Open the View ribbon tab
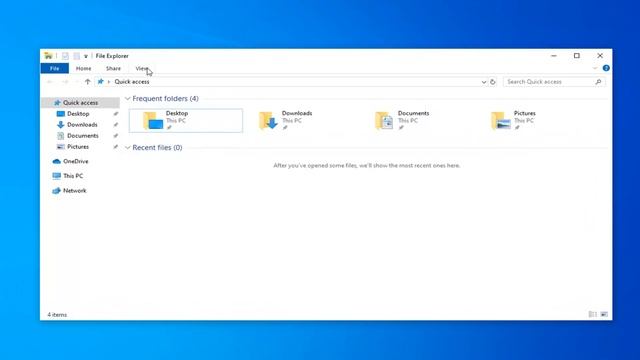The height and width of the screenshot is (360, 640). click(142, 69)
